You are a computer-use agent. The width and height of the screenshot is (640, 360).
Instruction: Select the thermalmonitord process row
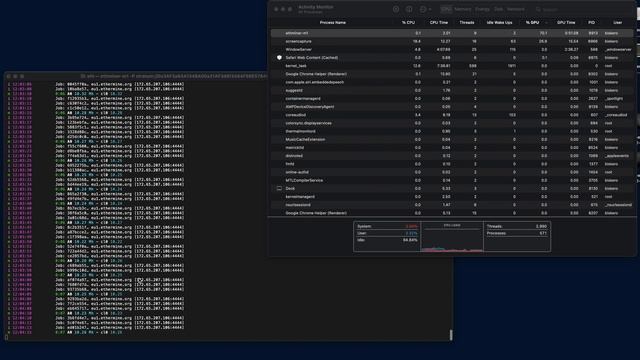click(452, 131)
